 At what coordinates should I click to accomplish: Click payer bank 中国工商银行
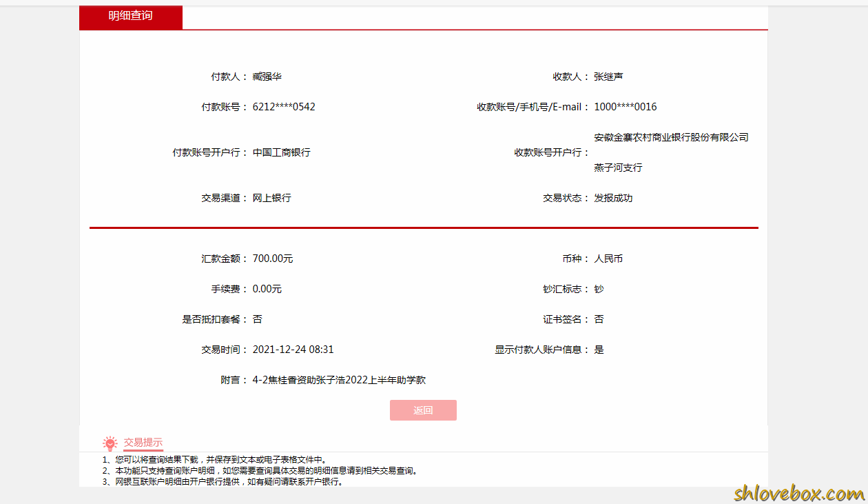tap(282, 152)
